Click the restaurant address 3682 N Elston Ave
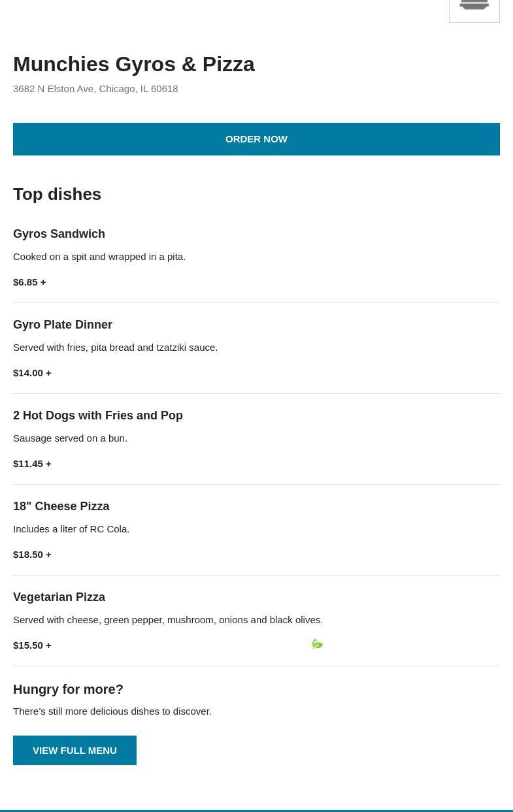Viewport: 513px width, 812px height. (95, 89)
